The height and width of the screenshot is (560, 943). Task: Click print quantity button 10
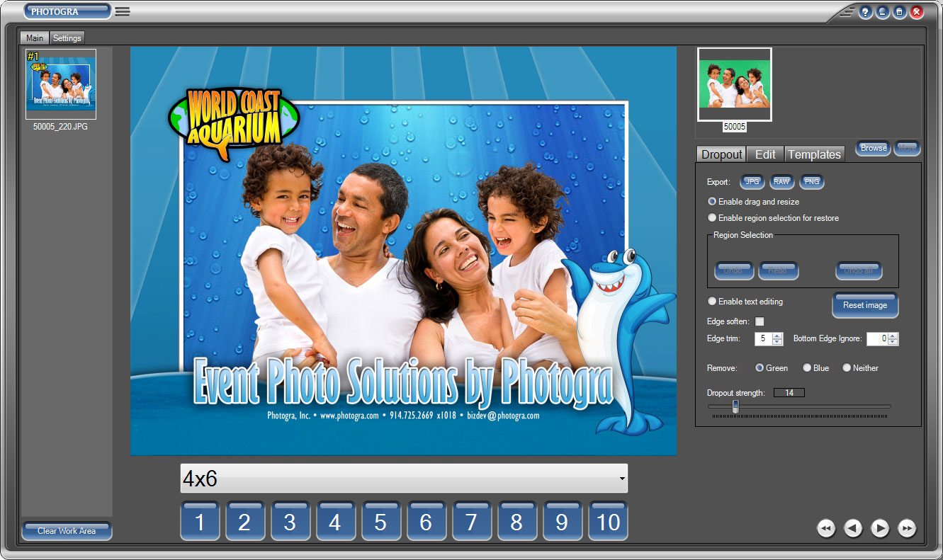pyautogui.click(x=608, y=522)
